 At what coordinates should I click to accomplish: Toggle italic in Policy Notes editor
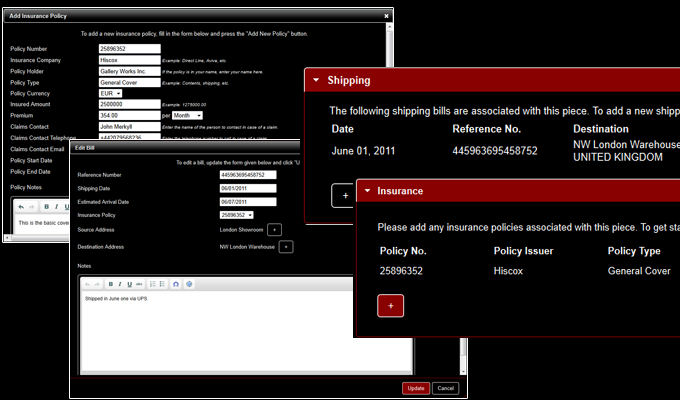tap(56, 207)
